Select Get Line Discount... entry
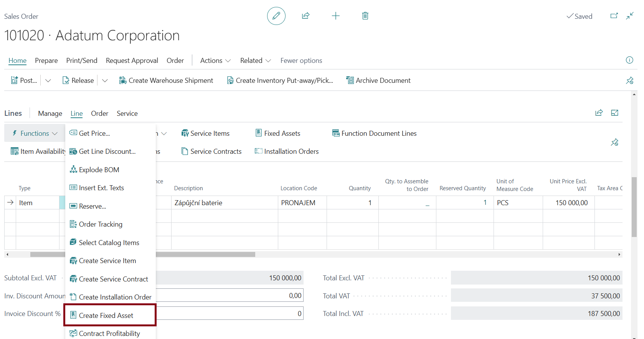This screenshot has height=339, width=644. (111, 151)
